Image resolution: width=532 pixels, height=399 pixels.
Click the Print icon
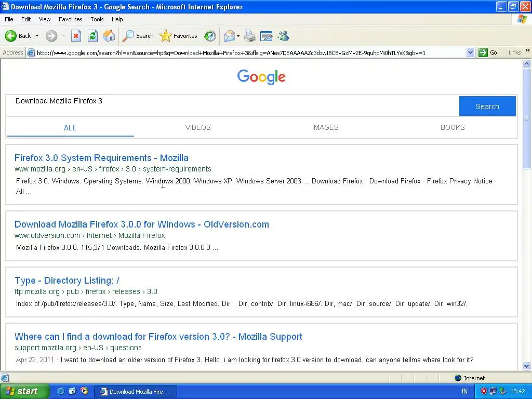point(250,36)
